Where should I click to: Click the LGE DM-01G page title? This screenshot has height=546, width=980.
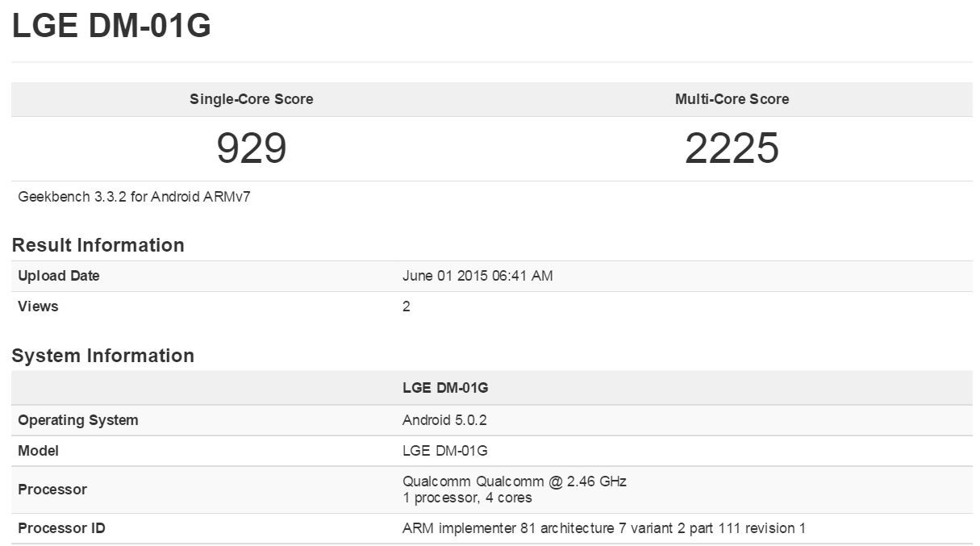pos(111,27)
